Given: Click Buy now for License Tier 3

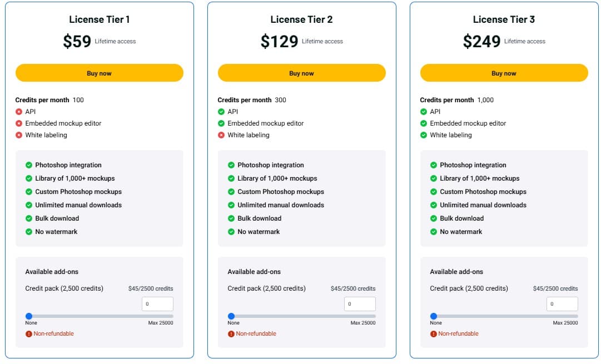Looking at the screenshot, I should pos(504,73).
